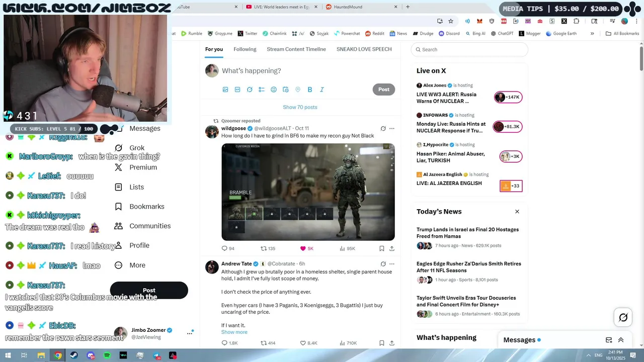644x362 pixels.
Task: Open more options on wildgoose post
Action: (x=392, y=129)
